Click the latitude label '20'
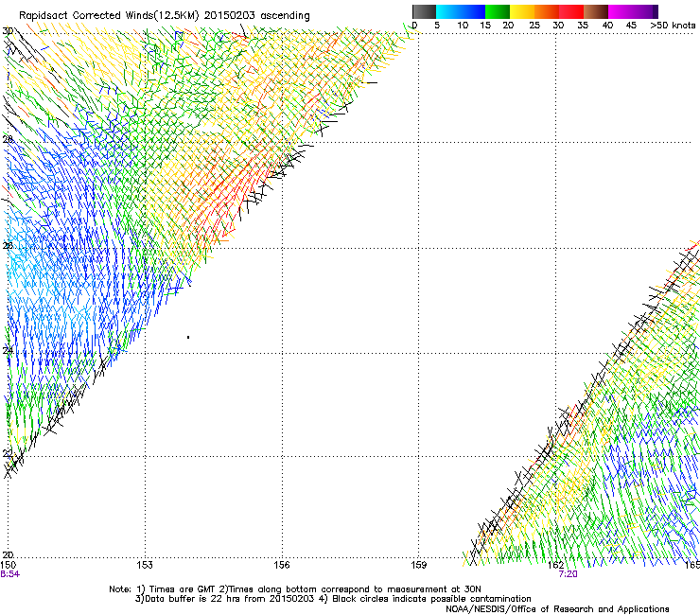The image size is (700, 615). 8,554
